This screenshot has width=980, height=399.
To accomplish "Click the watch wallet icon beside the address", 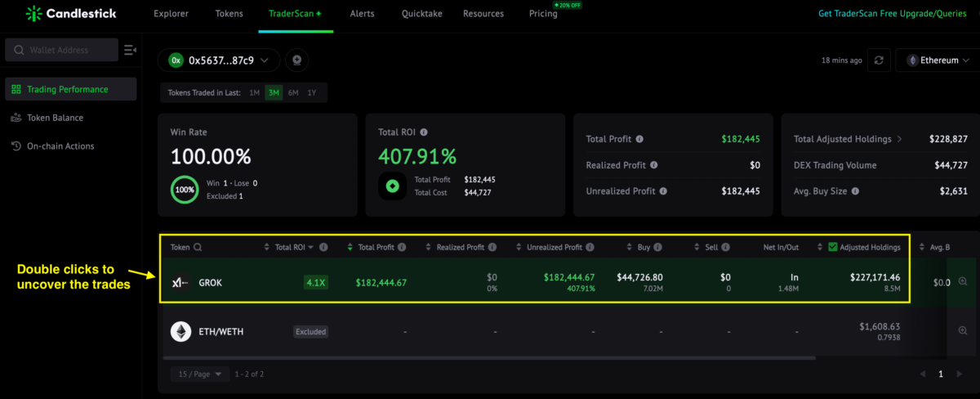I will tap(297, 60).
